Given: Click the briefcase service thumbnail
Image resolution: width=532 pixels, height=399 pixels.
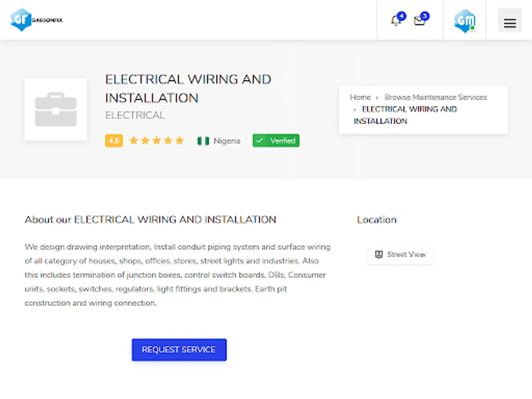Looking at the screenshot, I should [x=56, y=110].
